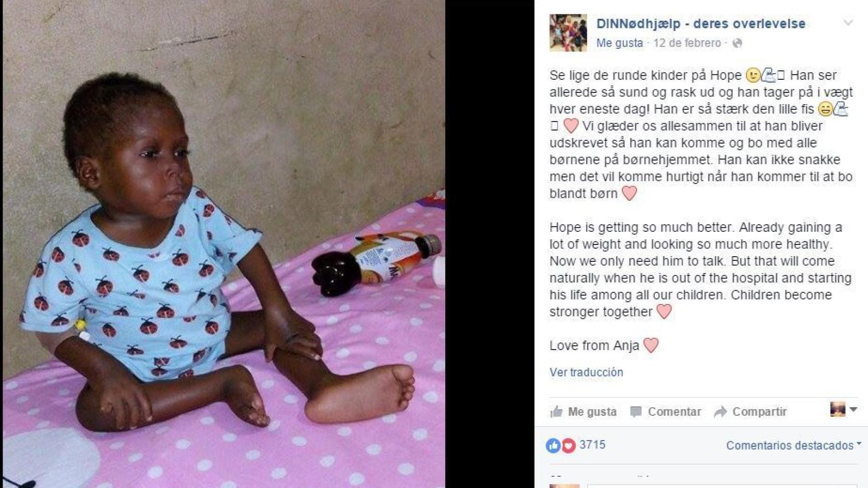868x488 pixels.
Task: Open the 12 de febrero timestamp
Action: pos(687,43)
